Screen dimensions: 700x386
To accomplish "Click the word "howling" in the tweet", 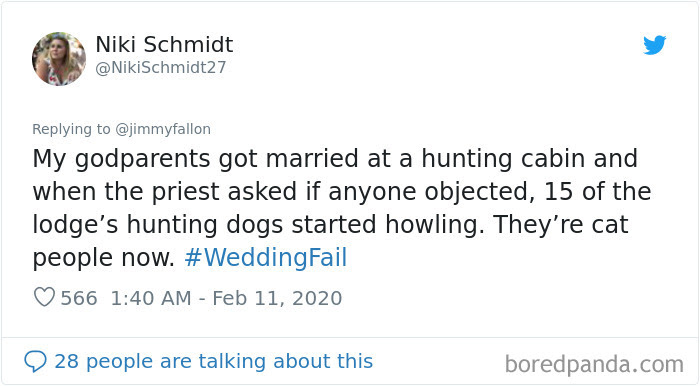I will pyautogui.click(x=434, y=224).
